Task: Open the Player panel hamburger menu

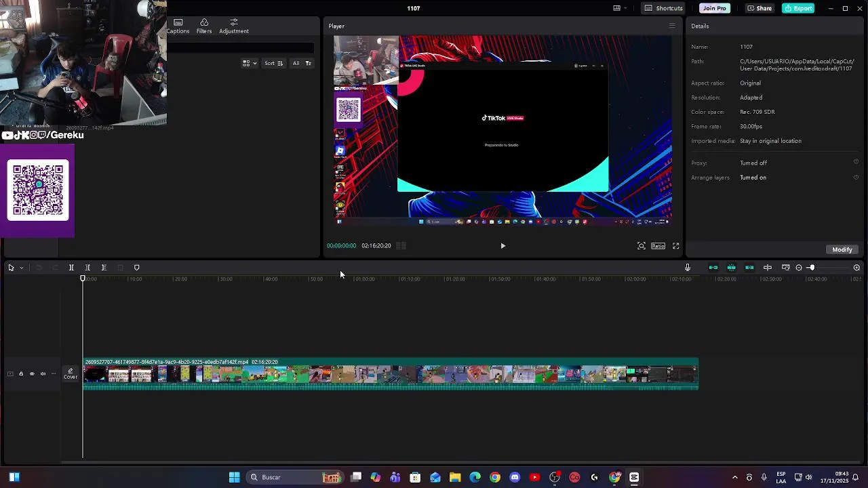Action: coord(672,26)
